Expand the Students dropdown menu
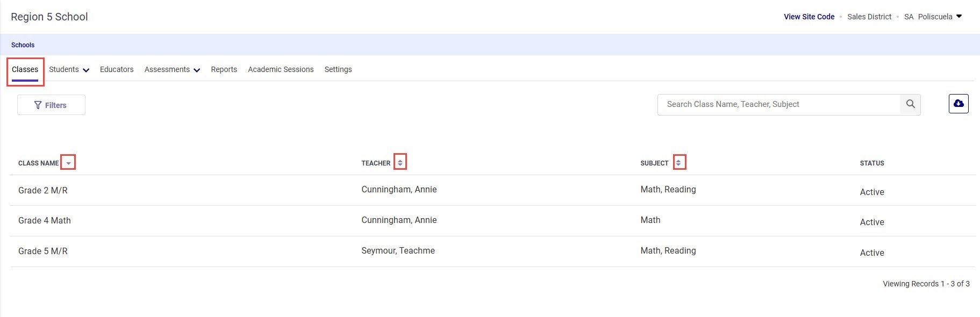 coord(69,70)
